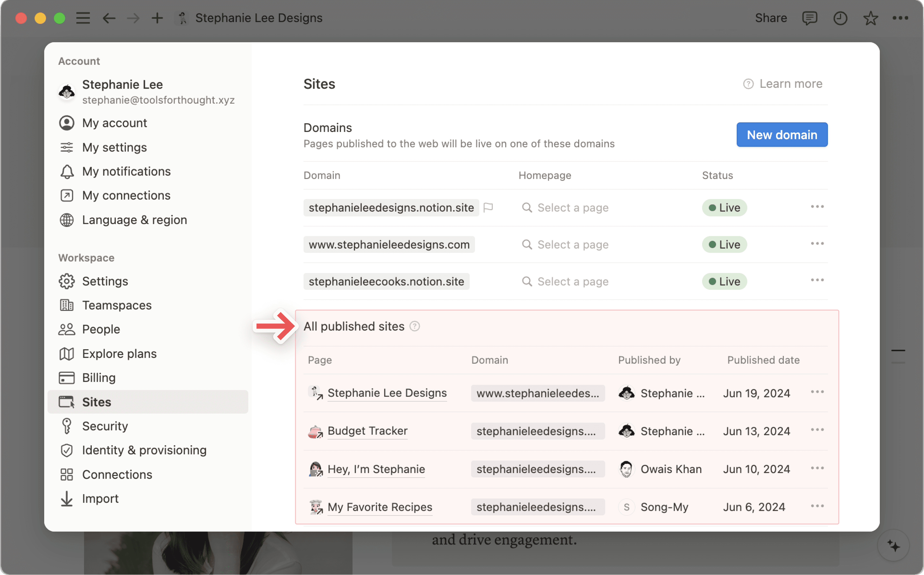Open page history clock icon
The height and width of the screenshot is (575, 924).
840,18
